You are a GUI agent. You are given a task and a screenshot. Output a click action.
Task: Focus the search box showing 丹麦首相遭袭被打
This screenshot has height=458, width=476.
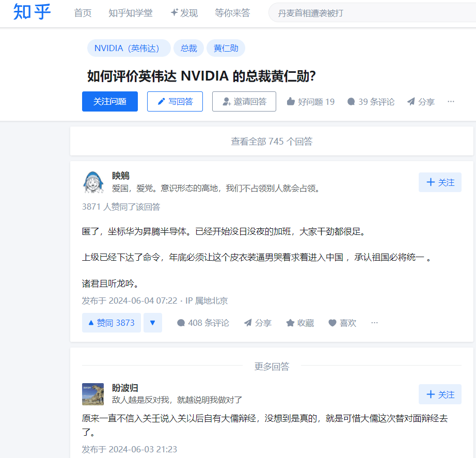click(x=372, y=13)
